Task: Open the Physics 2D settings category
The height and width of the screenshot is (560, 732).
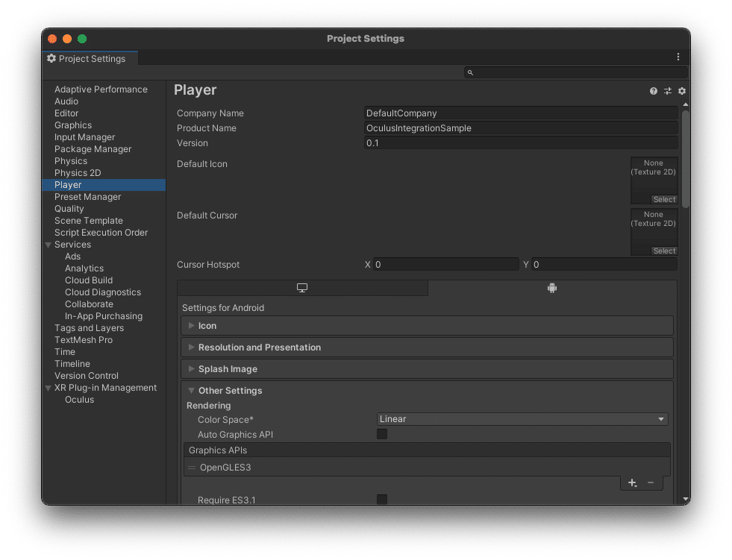Action: 78,173
